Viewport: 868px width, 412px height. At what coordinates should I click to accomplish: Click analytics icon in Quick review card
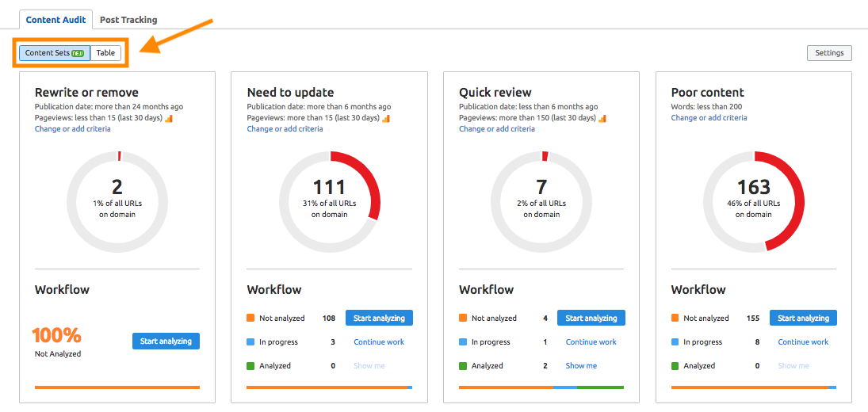point(602,118)
